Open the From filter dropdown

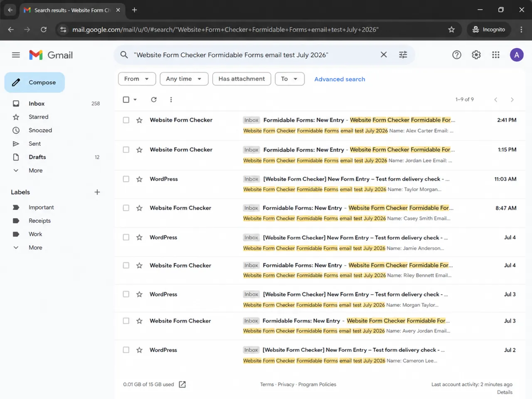[x=137, y=79]
